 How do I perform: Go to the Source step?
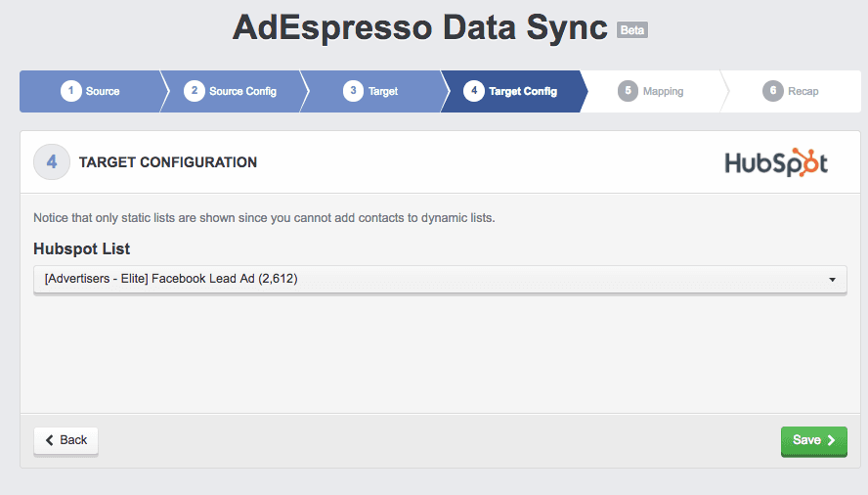[90, 91]
